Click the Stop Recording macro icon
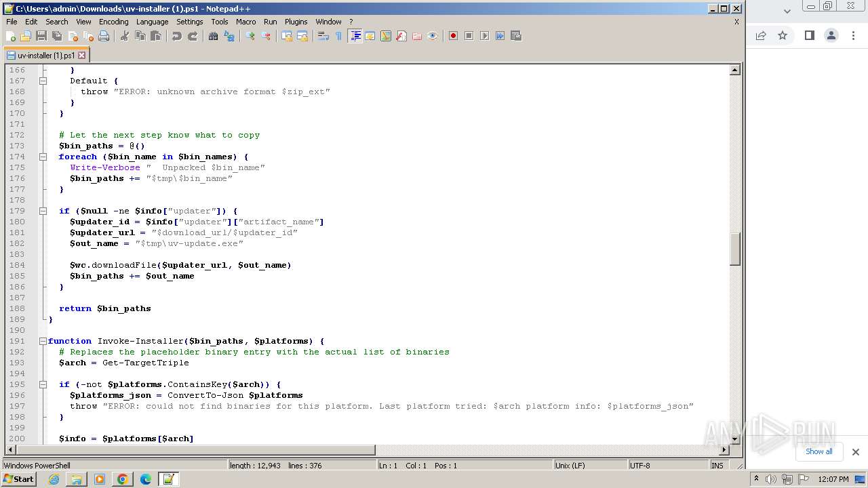The height and width of the screenshot is (488, 868). click(x=469, y=36)
